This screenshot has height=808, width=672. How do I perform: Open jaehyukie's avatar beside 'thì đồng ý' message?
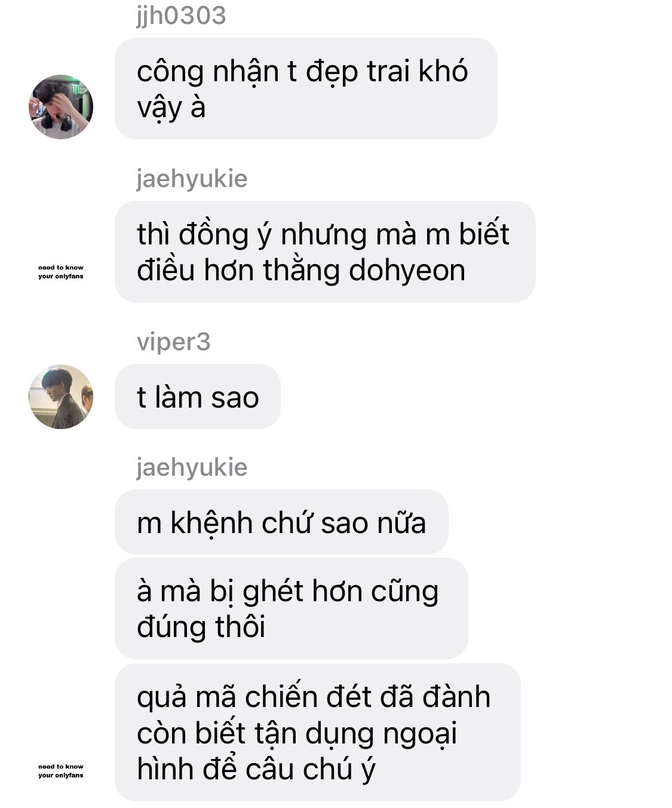61,272
